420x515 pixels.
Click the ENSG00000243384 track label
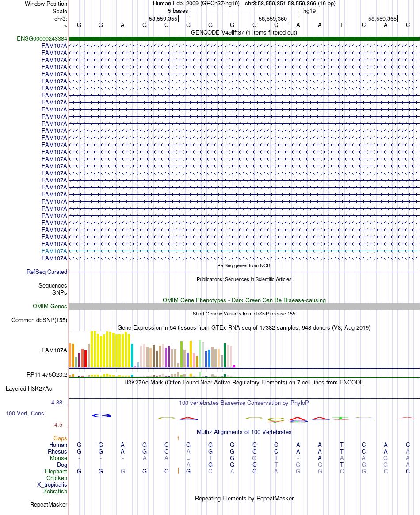click(42, 39)
